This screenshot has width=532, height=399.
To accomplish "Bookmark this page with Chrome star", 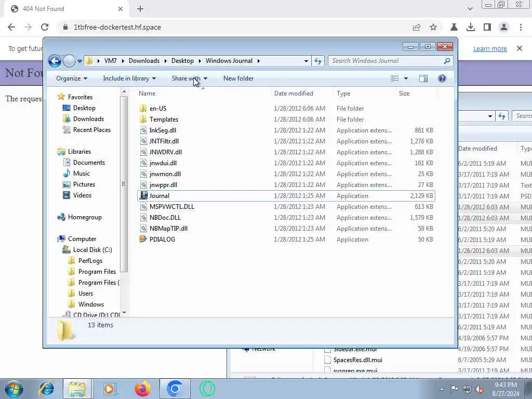I will [433, 27].
